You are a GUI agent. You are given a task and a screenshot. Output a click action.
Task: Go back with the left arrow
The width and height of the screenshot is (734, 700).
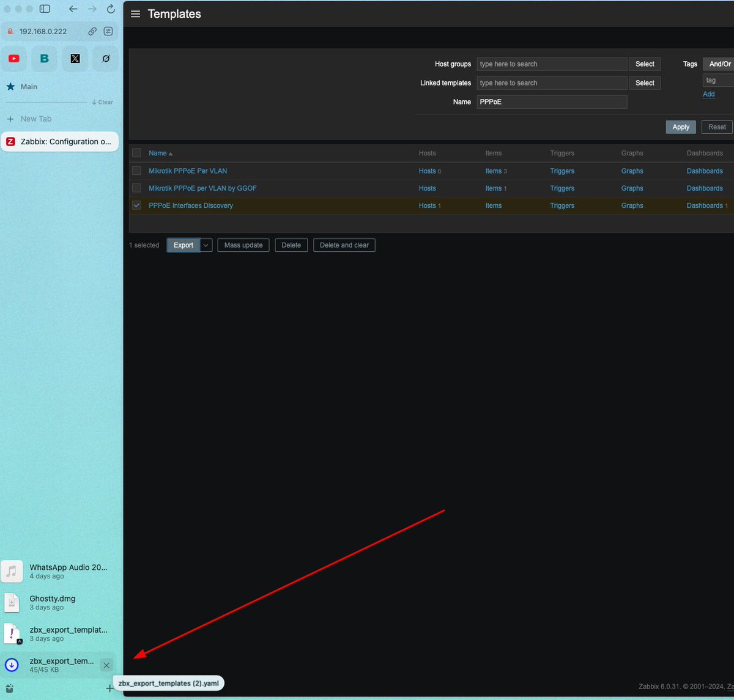pyautogui.click(x=73, y=9)
